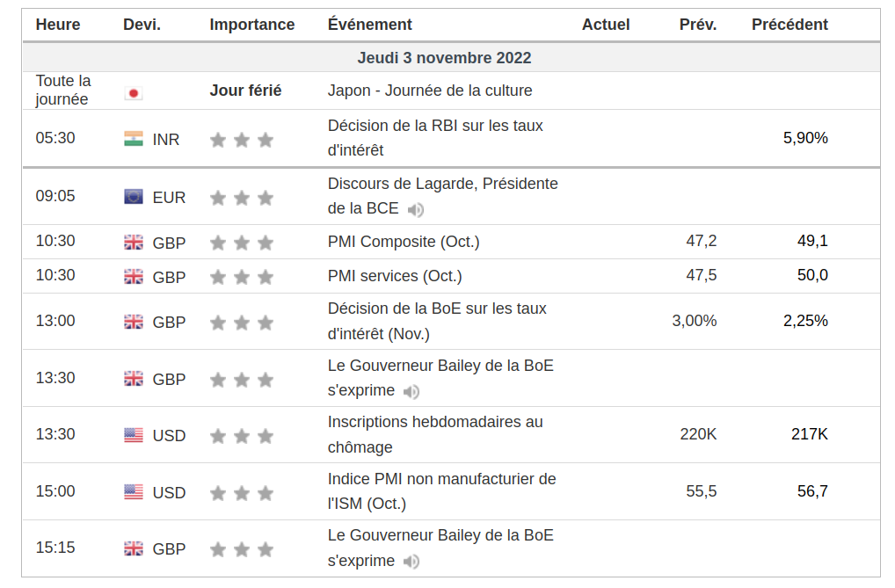Click importance stars on jobless claims row

tap(242, 436)
